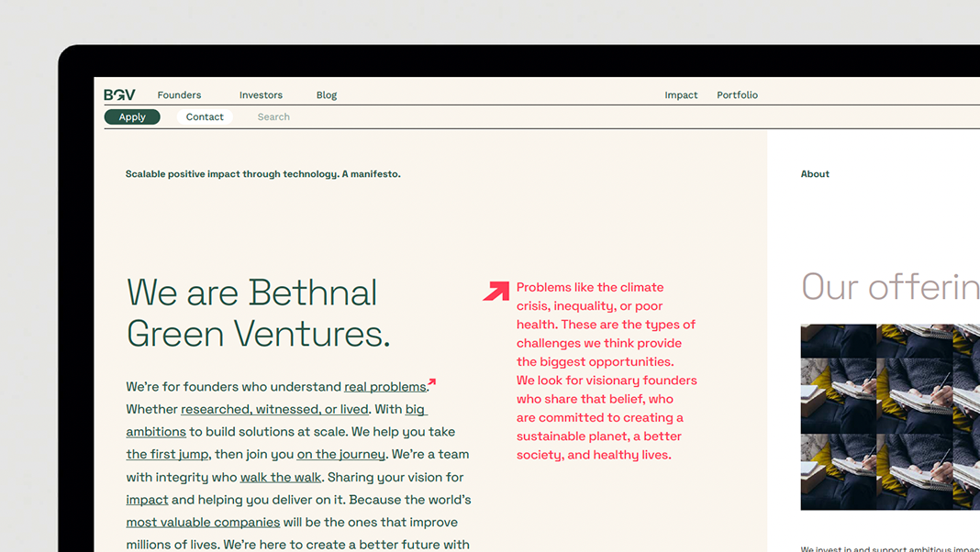This screenshot has width=980, height=552.
Task: Open "researched, witnessed, or lived" link
Action: pyautogui.click(x=274, y=410)
